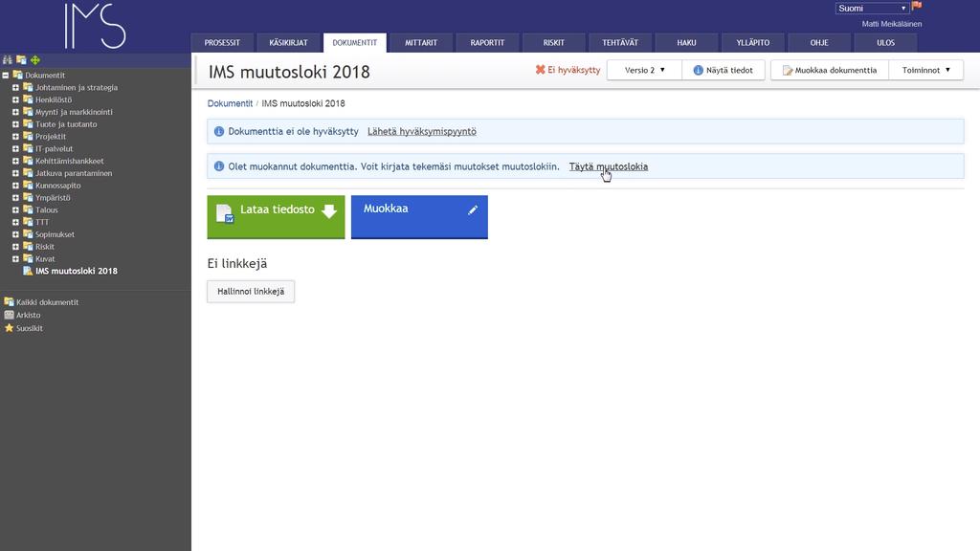Select IMS muutosloki 2018 in the tree
980x551 pixels.
pos(77,271)
